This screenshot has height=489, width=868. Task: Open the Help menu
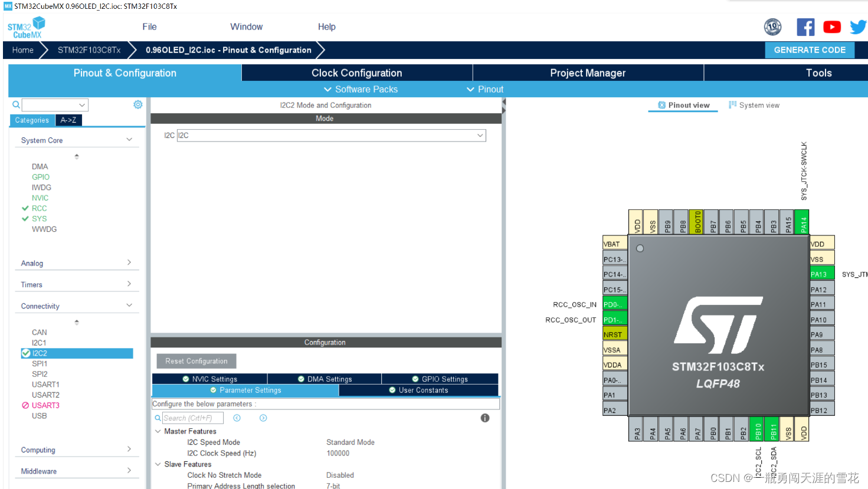(x=326, y=27)
